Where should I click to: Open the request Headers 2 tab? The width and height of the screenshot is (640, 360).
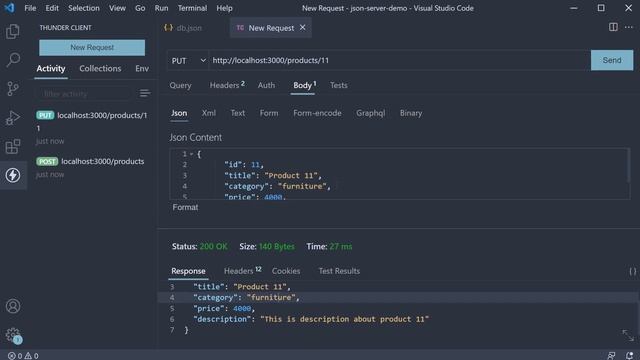(x=227, y=85)
